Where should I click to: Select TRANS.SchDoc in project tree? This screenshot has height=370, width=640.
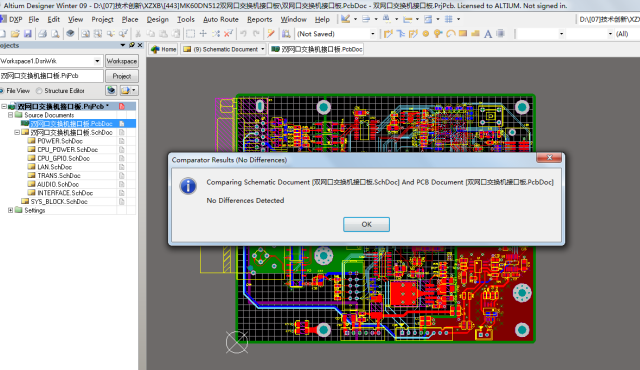pyautogui.click(x=59, y=175)
